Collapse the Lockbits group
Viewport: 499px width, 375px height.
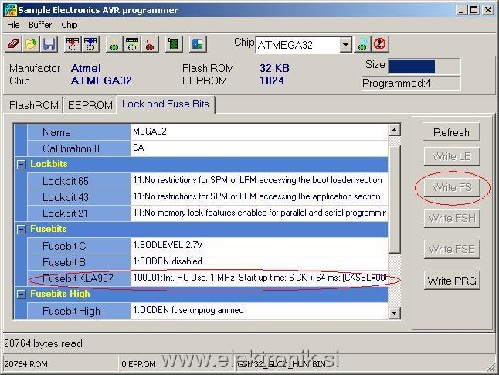coord(21,164)
